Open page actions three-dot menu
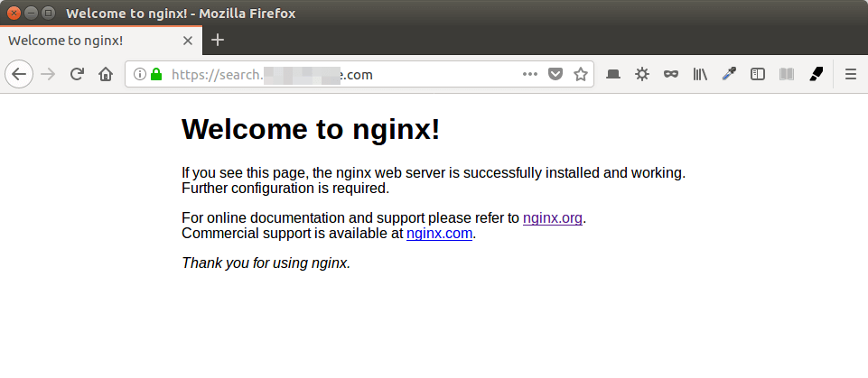The height and width of the screenshot is (378, 868). (x=530, y=75)
